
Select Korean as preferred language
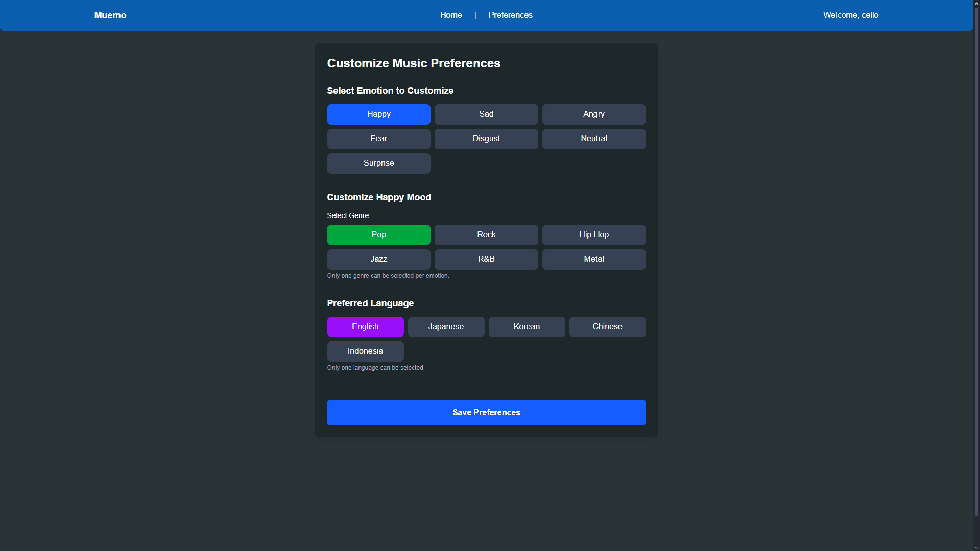527,327
